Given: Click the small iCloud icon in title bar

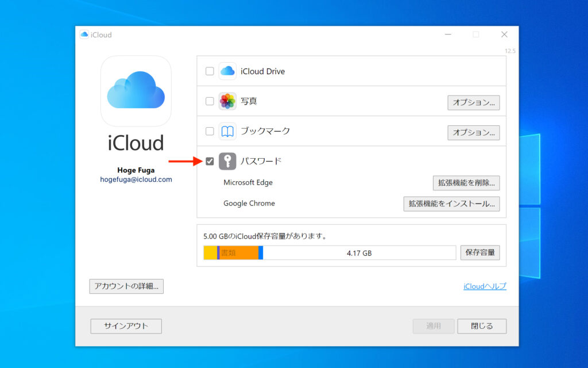Looking at the screenshot, I should 83,34.
